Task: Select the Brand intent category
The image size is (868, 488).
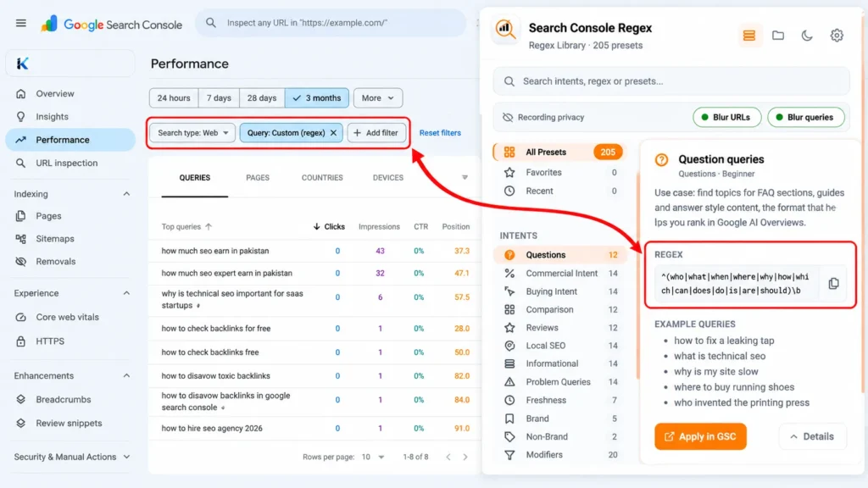Action: [x=559, y=419]
